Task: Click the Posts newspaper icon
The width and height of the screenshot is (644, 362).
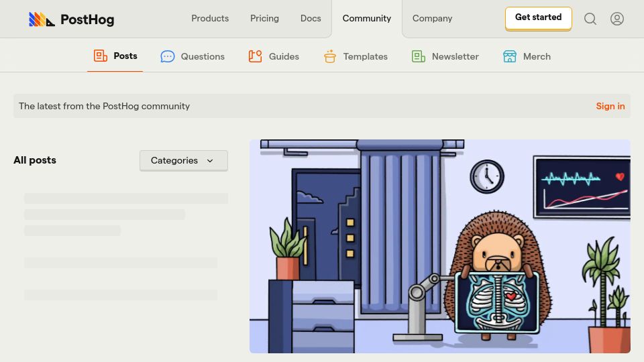Action: click(101, 56)
